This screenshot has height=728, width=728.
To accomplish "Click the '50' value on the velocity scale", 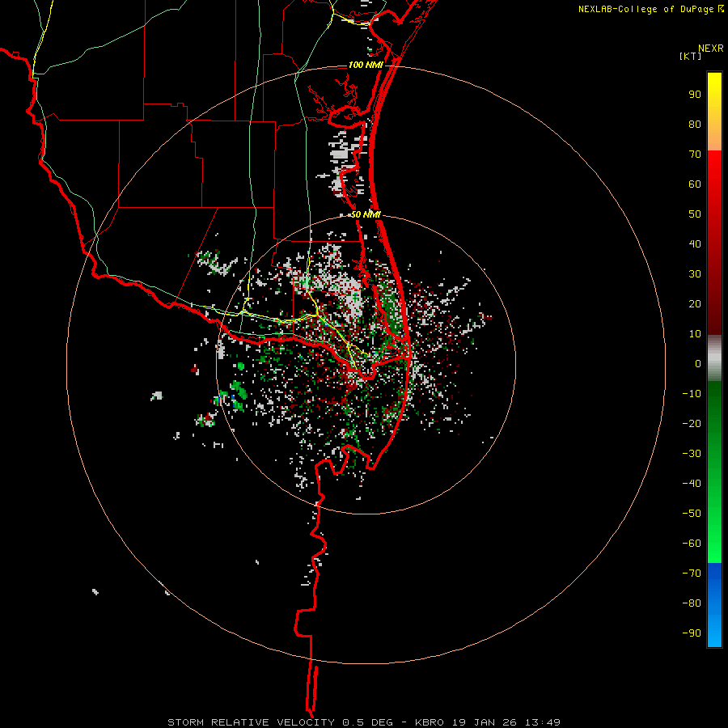I will (695, 214).
